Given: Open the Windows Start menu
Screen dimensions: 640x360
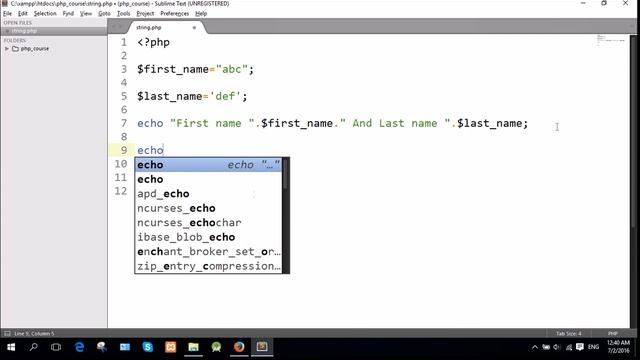Looking at the screenshot, I should pyautogui.click(x=11, y=347).
